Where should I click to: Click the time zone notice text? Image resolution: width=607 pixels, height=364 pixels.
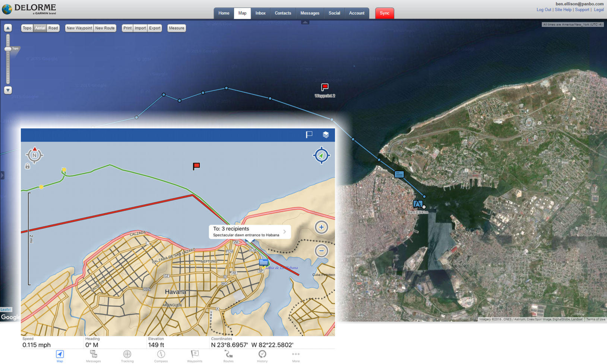point(573,25)
